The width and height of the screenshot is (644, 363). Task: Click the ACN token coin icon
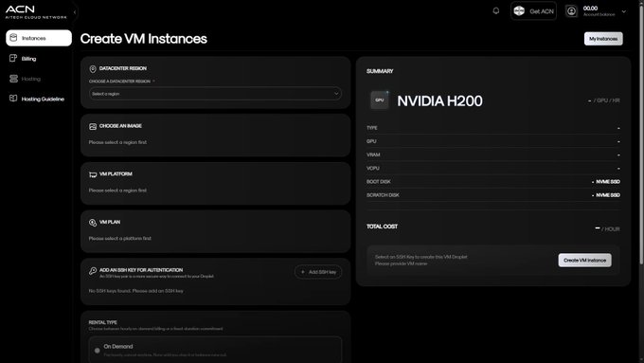click(x=519, y=11)
